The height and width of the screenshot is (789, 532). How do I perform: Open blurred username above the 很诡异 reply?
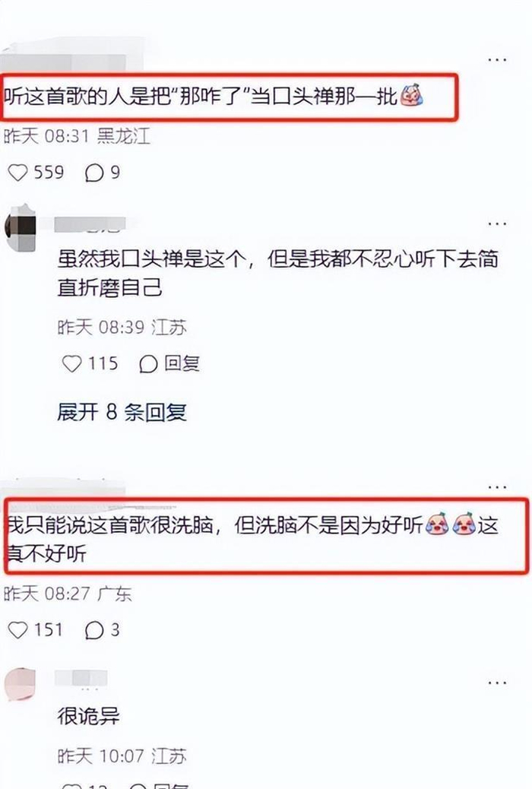[81, 678]
